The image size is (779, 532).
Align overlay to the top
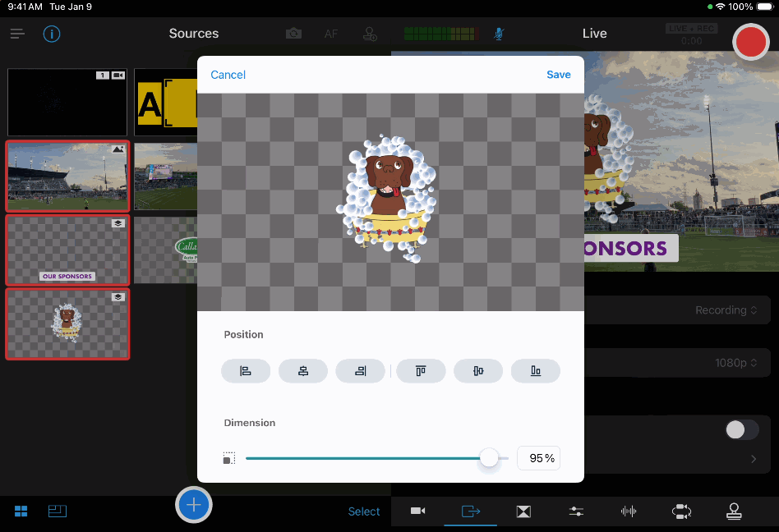(421, 371)
